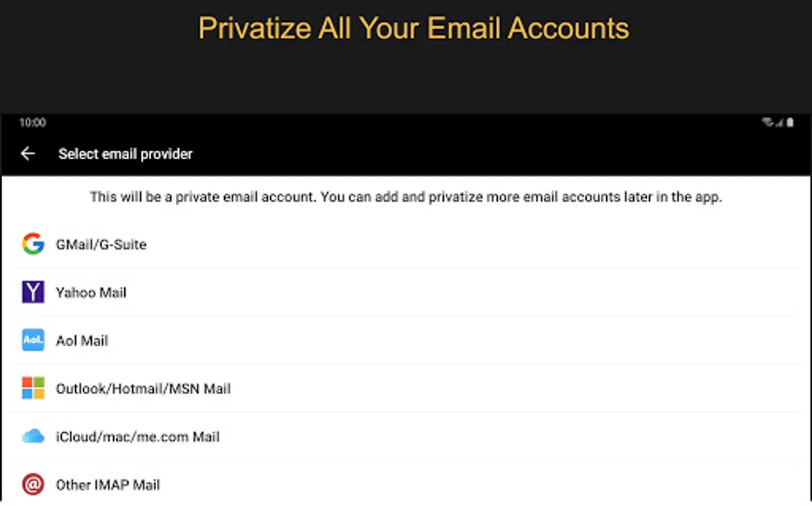Choose Yahoo Mail from the list
The width and height of the screenshot is (812, 506).
[x=91, y=293]
